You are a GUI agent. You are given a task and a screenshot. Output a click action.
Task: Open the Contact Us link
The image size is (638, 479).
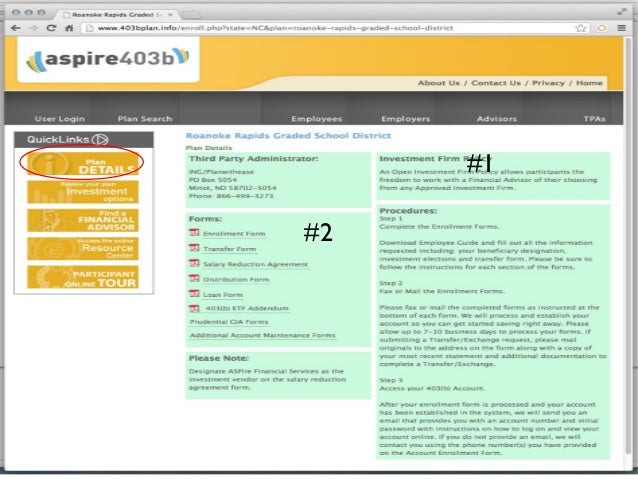tap(496, 83)
